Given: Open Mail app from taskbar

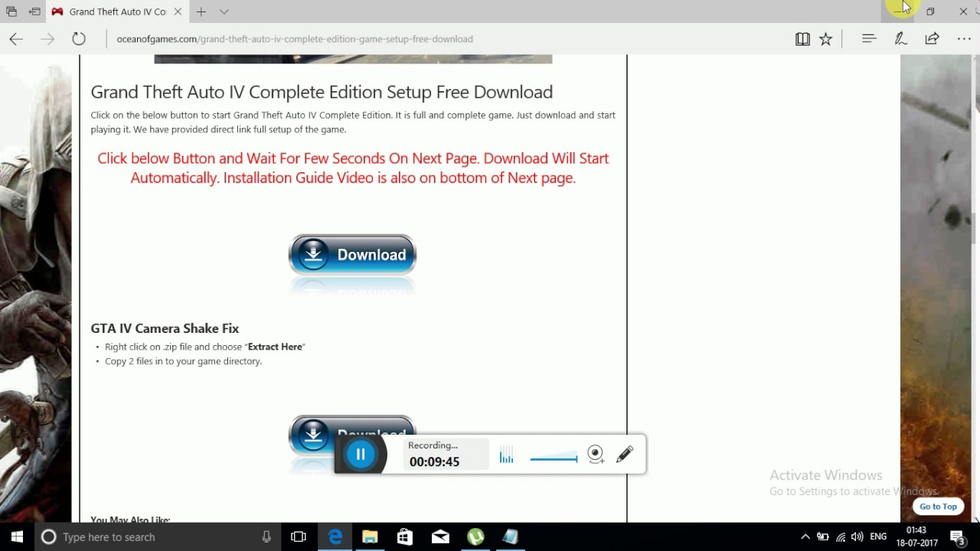Looking at the screenshot, I should [440, 537].
